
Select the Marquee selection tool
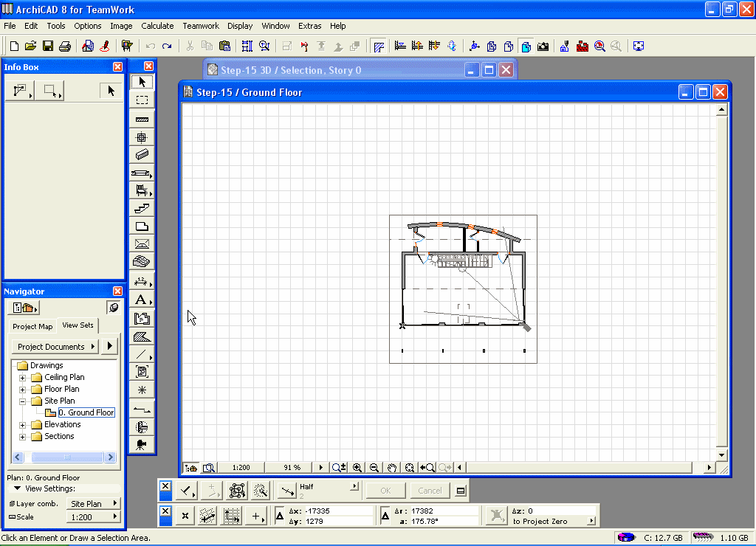click(x=142, y=100)
